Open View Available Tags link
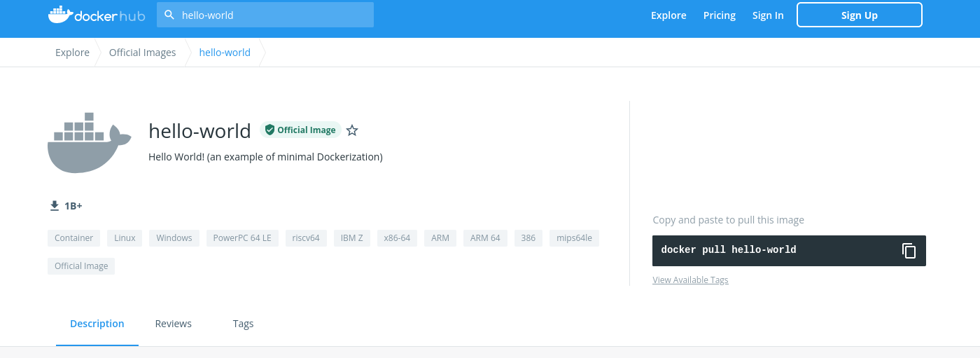Screen dimensions: 980x358 pos(690,280)
